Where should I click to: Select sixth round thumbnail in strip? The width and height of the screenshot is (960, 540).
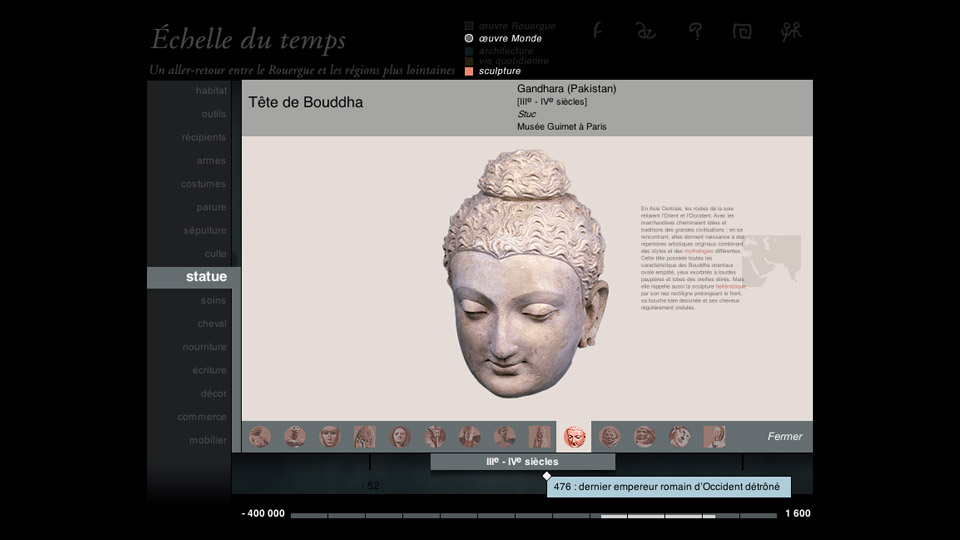click(x=435, y=437)
